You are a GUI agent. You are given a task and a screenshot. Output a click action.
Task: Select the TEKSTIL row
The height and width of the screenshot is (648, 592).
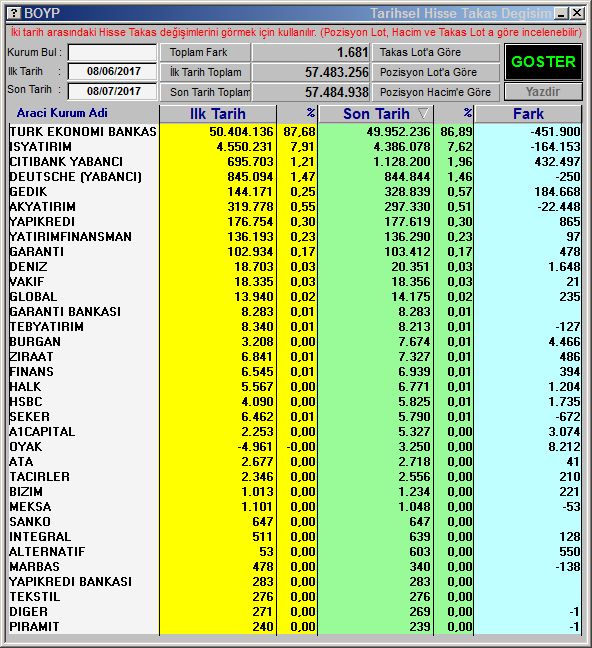[295, 597]
